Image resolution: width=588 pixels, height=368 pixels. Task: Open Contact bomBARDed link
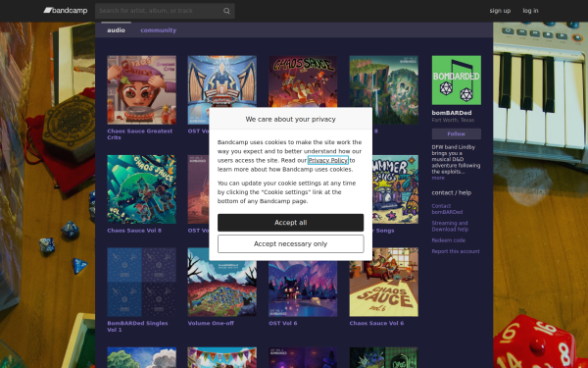coord(447,209)
